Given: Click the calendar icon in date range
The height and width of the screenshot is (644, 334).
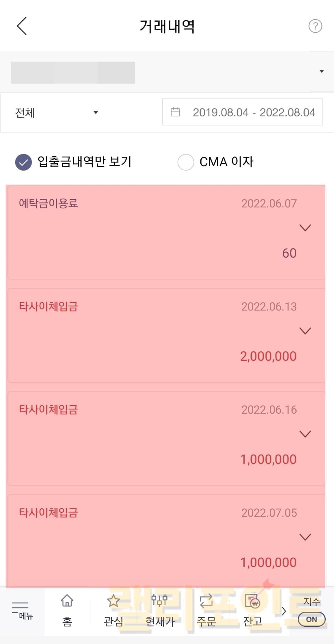Looking at the screenshot, I should [x=175, y=112].
